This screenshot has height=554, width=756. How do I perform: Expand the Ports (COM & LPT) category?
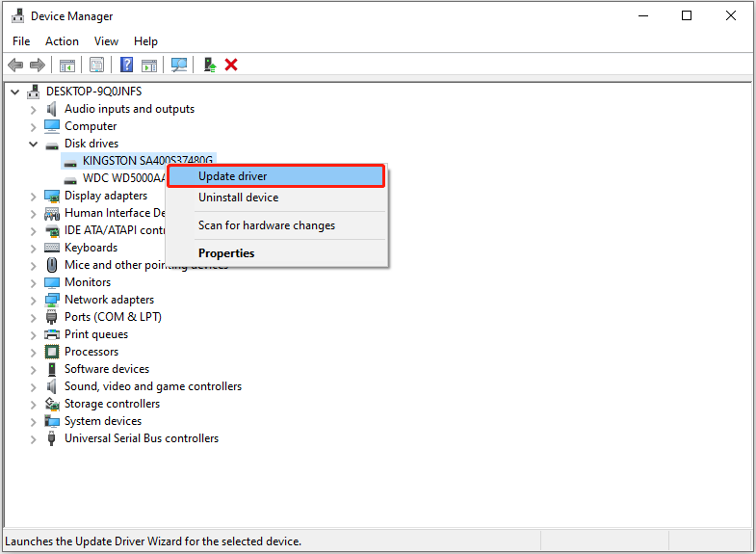pos(33,318)
